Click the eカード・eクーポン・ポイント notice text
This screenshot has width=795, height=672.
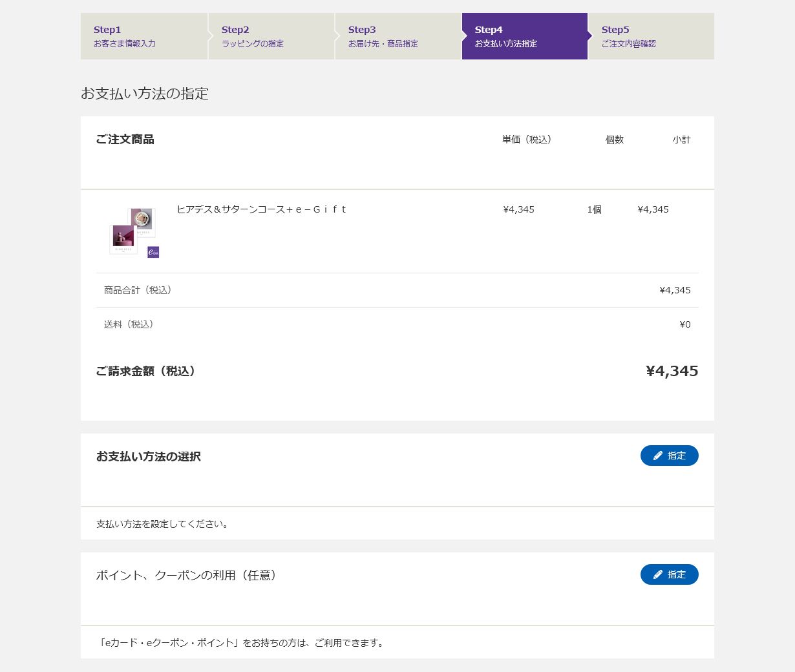click(x=242, y=643)
